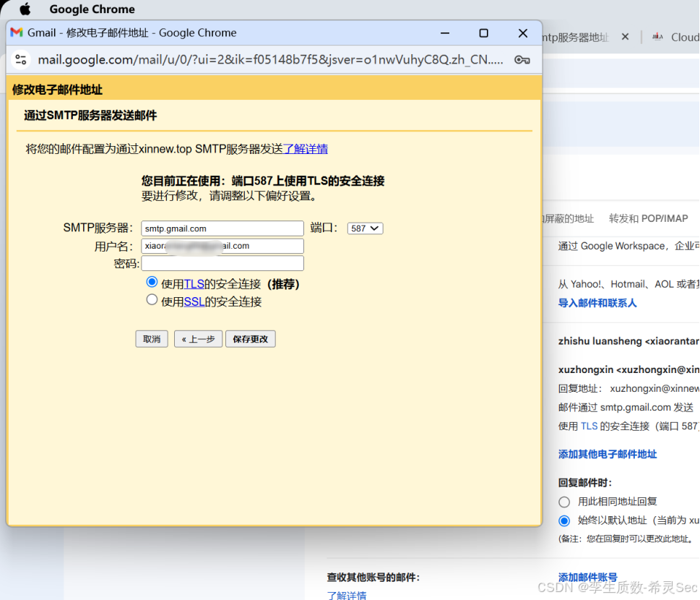
Task: Click the Gmail logo in popup title bar
Action: (x=17, y=33)
